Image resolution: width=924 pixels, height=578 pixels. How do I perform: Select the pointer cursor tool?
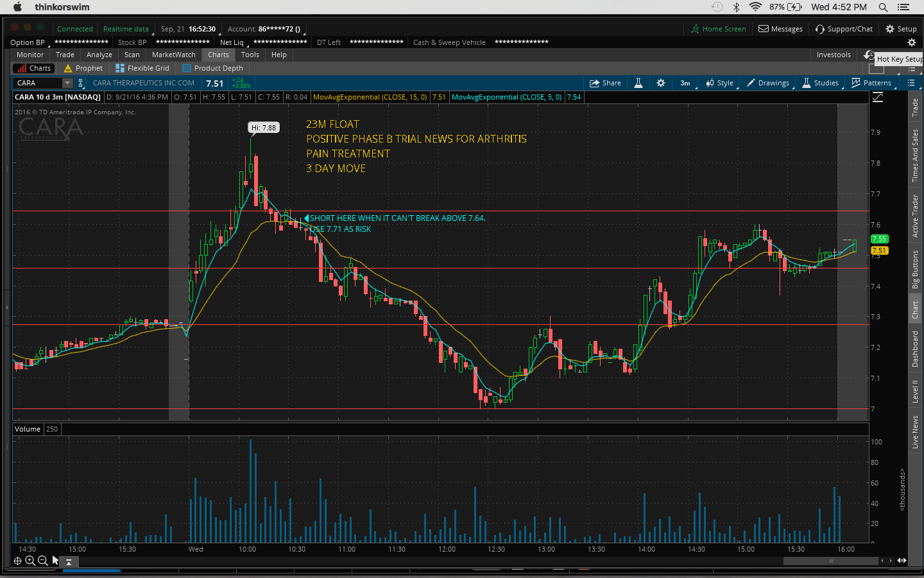pyautogui.click(x=55, y=561)
